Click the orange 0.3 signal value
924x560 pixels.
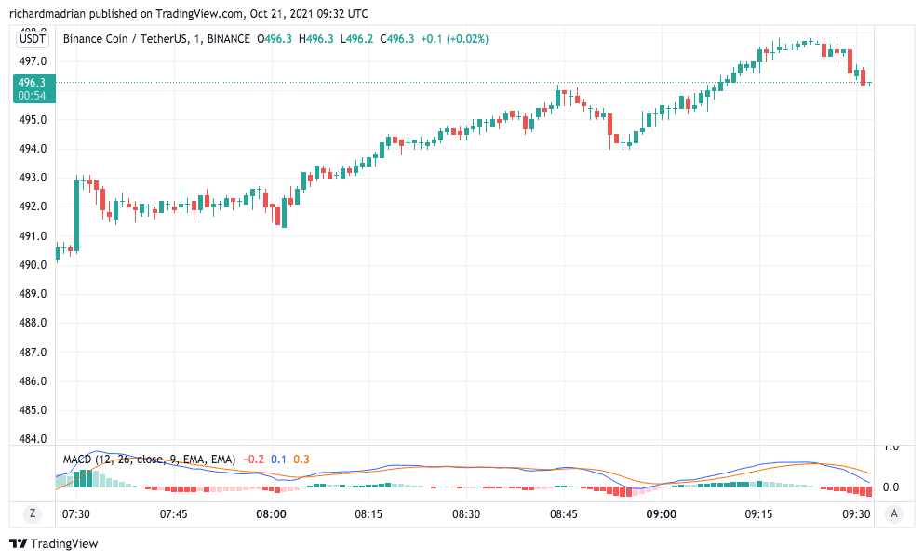point(301,460)
